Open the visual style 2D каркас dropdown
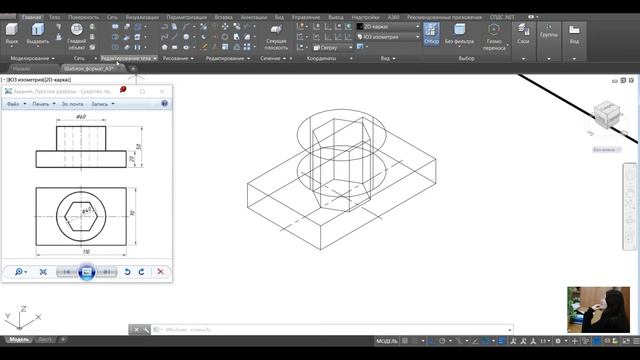The width and height of the screenshot is (640, 360). pos(388,27)
